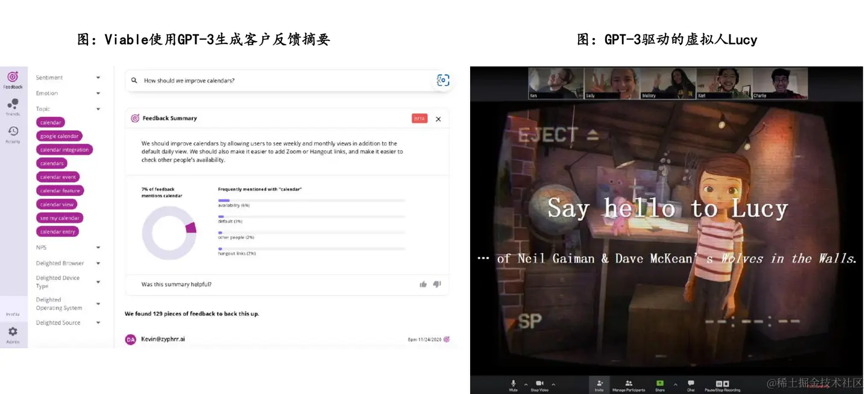This screenshot has height=394, width=868.
Task: Select Karl's video thumbnail
Action: pyautogui.click(x=724, y=83)
